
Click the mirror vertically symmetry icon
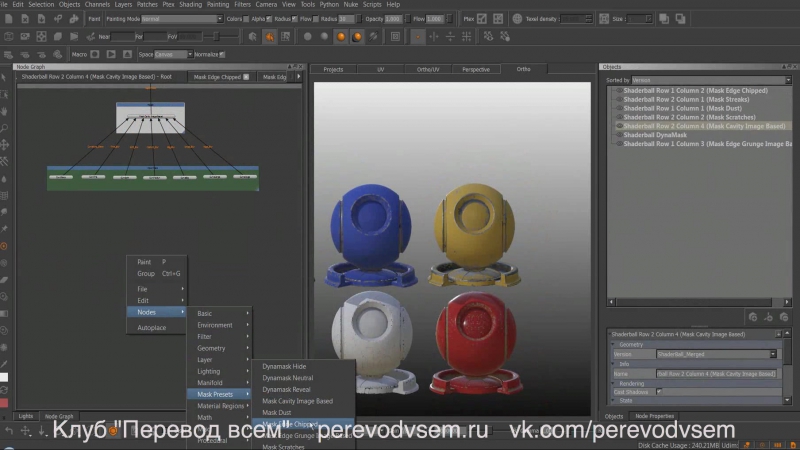(450, 37)
